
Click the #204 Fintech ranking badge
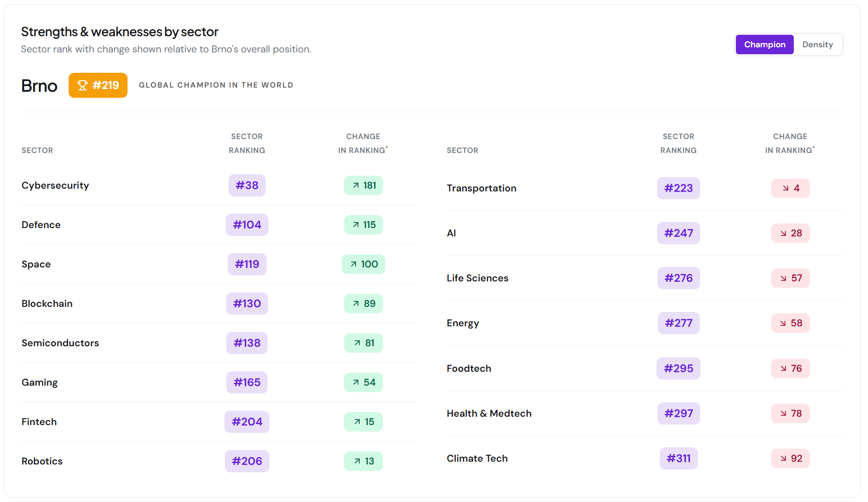(247, 422)
